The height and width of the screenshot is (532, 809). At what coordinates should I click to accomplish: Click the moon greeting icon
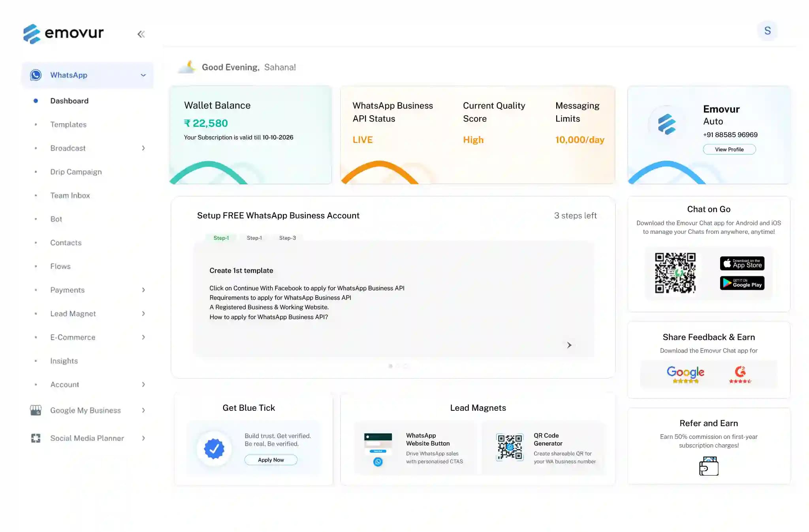(x=187, y=67)
